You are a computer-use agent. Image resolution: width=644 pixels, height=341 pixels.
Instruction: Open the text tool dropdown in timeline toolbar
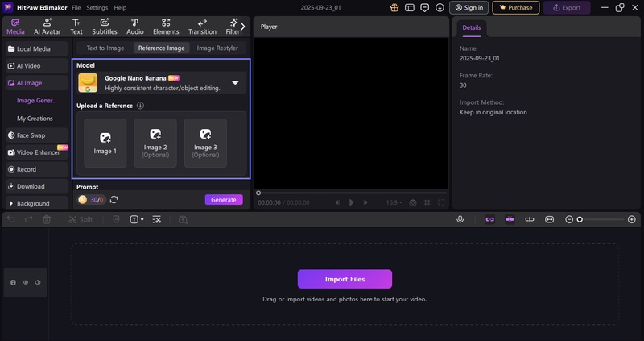pyautogui.click(x=137, y=219)
